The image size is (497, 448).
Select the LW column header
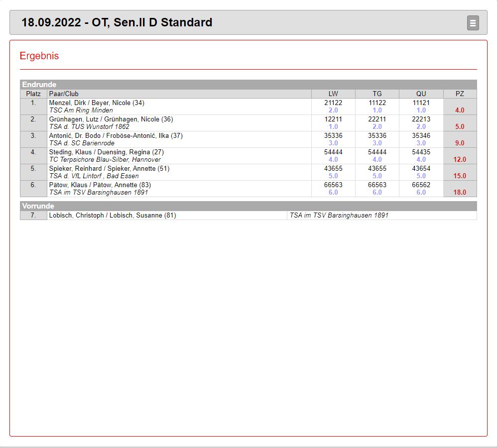tap(333, 94)
